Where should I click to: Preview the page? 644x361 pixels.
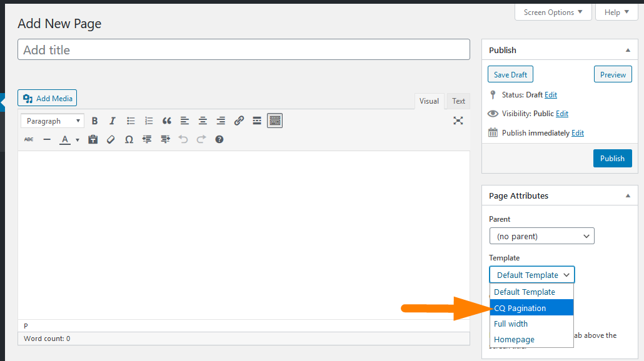613,74
